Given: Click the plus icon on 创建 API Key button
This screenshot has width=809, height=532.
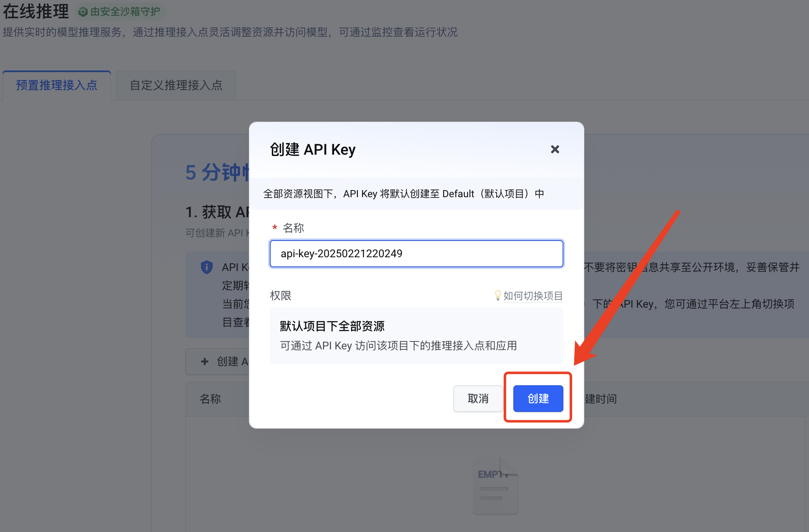Looking at the screenshot, I should point(204,361).
